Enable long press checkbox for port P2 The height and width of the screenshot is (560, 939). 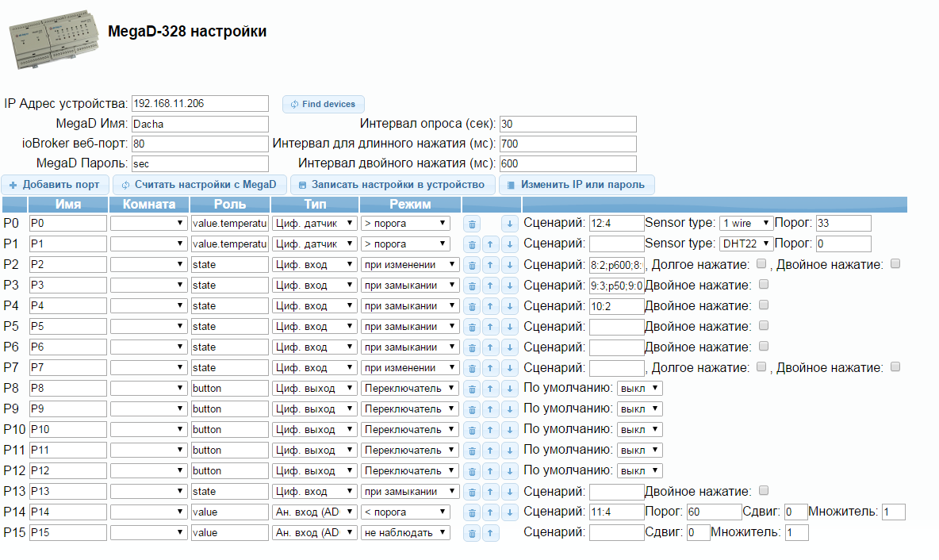(761, 263)
